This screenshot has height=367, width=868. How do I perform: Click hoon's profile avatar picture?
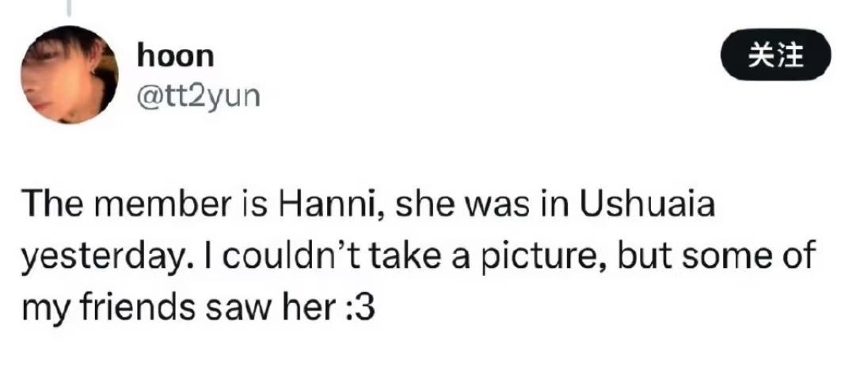(x=68, y=75)
